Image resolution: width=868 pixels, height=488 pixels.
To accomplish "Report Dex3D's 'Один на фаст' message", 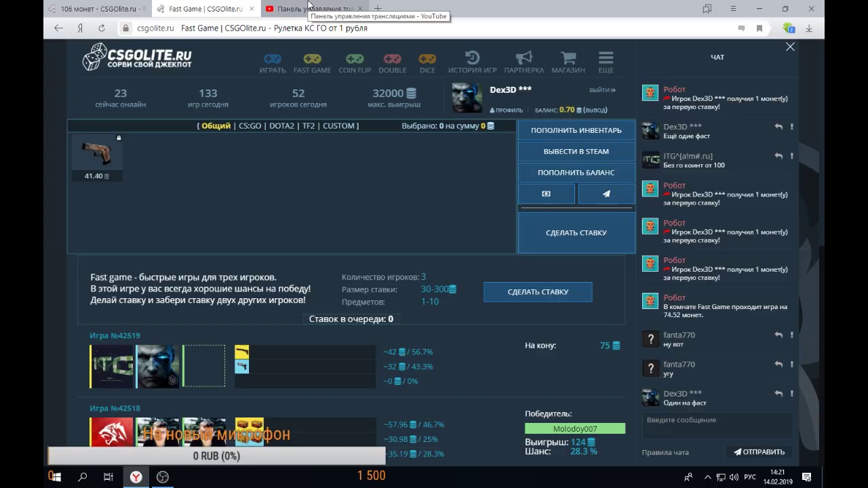I will tap(791, 393).
